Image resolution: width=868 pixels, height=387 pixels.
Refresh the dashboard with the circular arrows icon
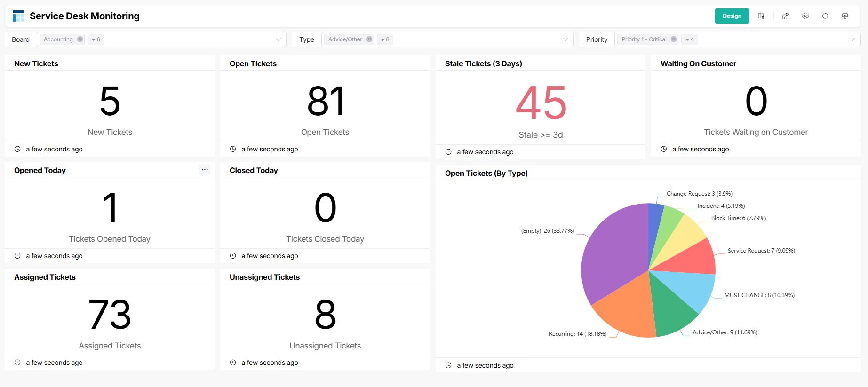[825, 16]
